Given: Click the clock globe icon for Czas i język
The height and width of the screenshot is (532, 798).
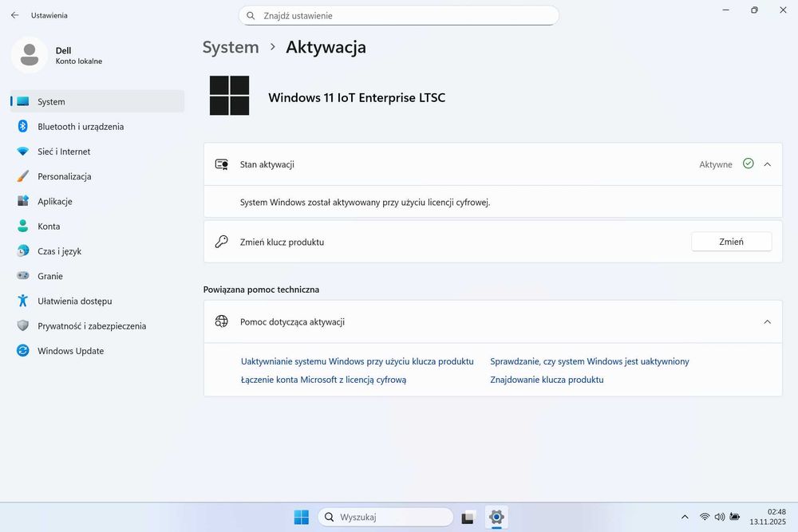Looking at the screenshot, I should coord(23,250).
